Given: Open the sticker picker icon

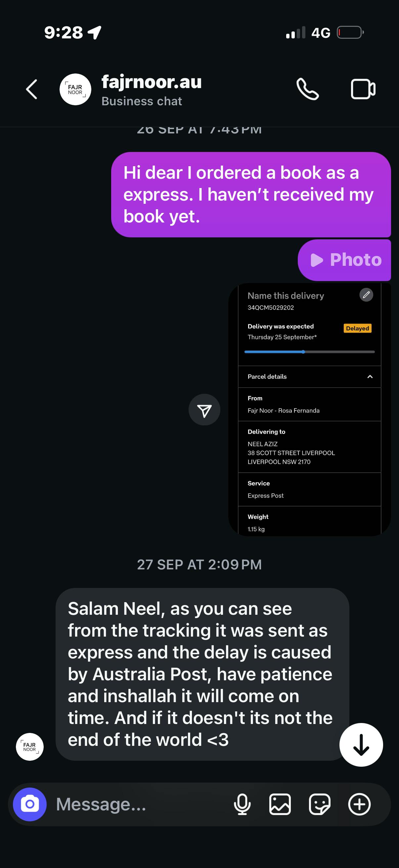Looking at the screenshot, I should (320, 804).
